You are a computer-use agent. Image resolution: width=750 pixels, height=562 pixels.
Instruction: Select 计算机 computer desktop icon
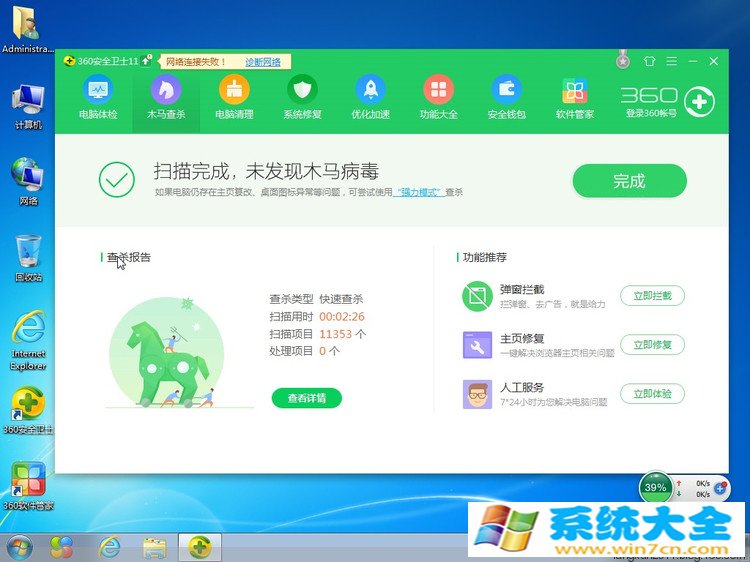[28, 107]
